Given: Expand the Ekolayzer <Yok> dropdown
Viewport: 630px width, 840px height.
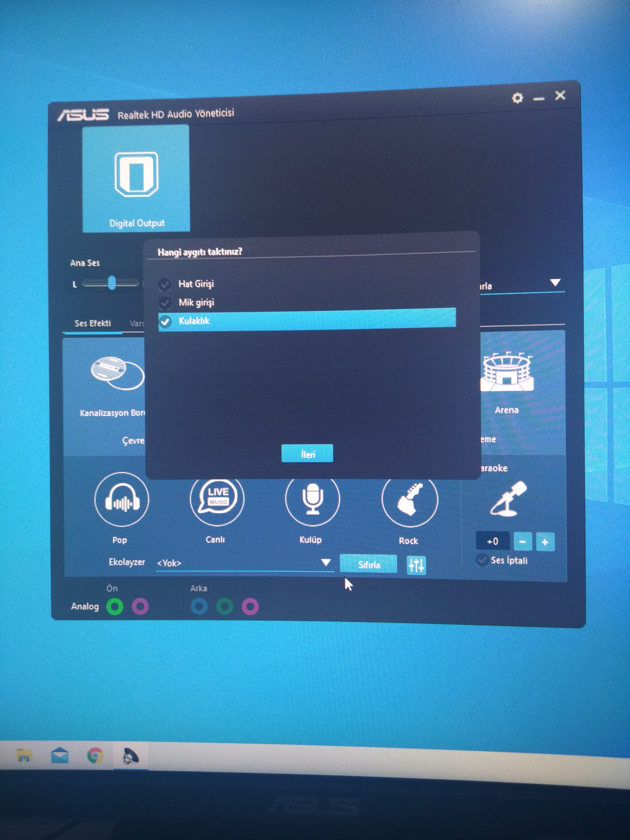Looking at the screenshot, I should point(325,562).
